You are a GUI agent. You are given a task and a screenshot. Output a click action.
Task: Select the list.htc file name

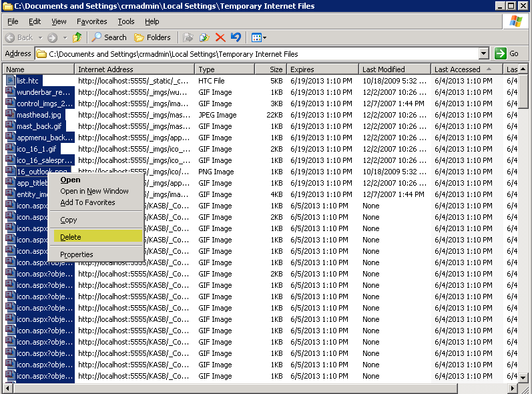[28, 81]
